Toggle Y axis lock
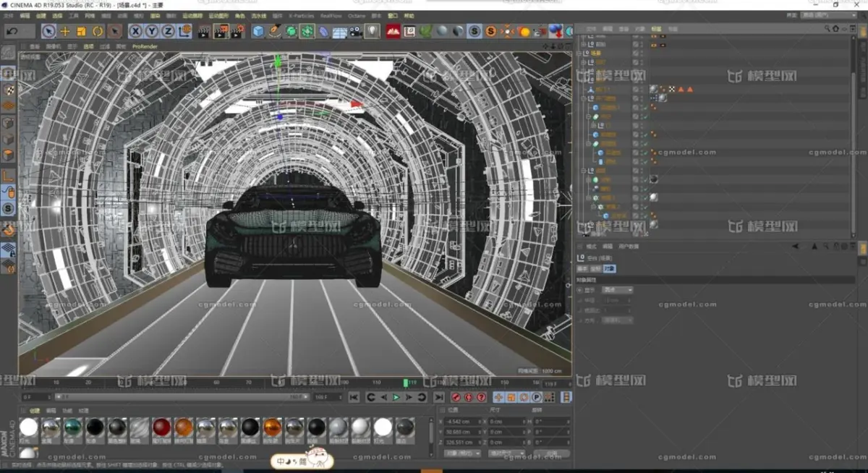 click(x=152, y=31)
